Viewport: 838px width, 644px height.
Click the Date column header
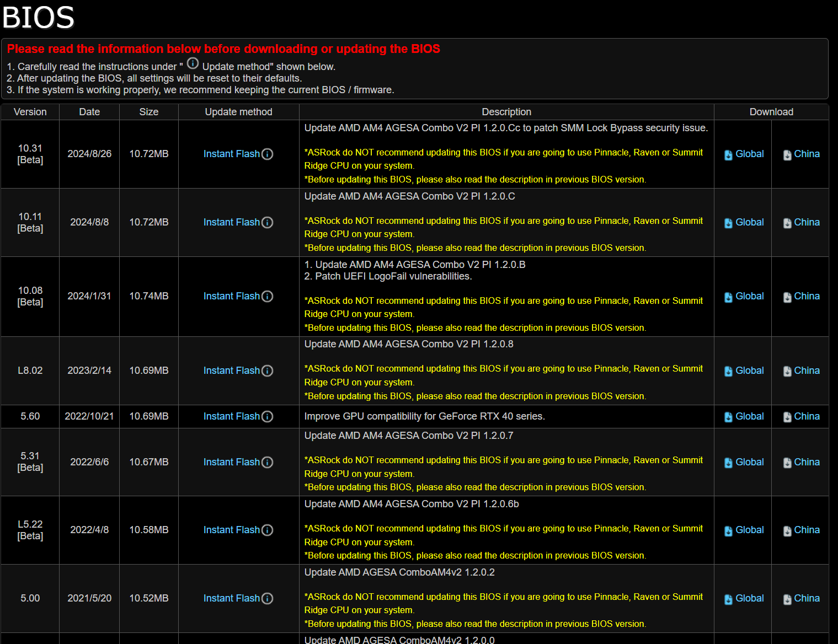89,112
